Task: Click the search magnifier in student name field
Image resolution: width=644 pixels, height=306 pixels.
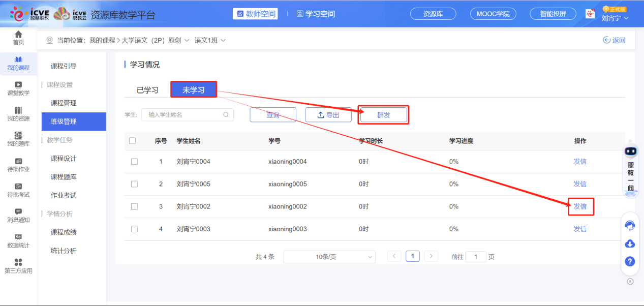Action: click(x=226, y=115)
